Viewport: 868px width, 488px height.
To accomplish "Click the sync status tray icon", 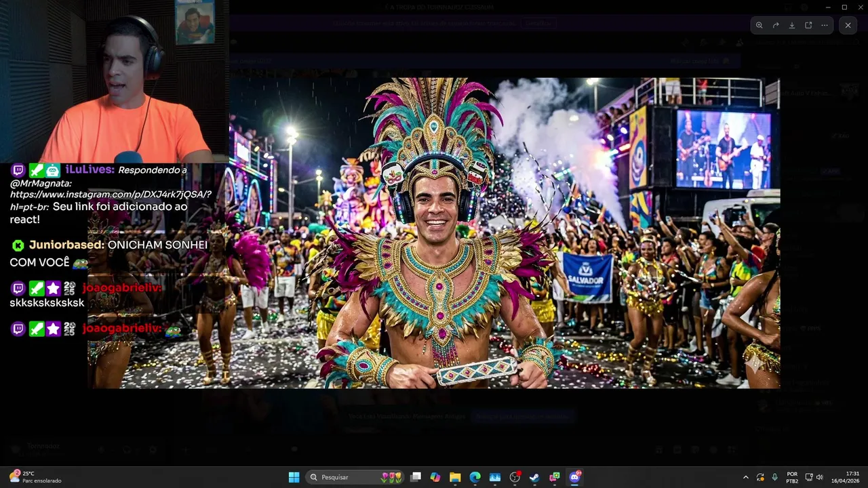I will 760,477.
